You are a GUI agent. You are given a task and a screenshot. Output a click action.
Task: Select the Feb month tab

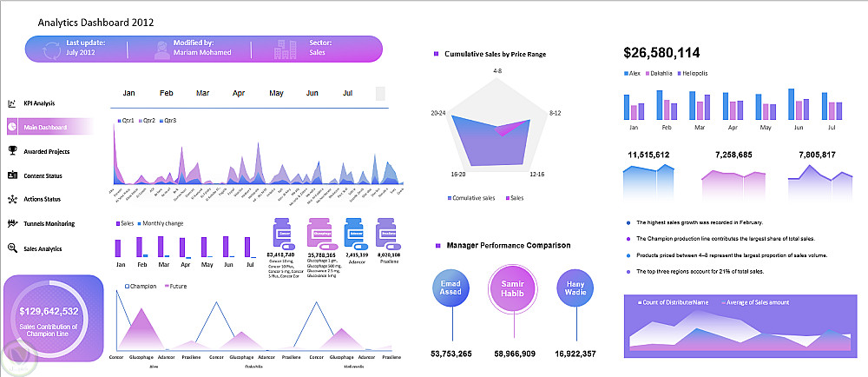pos(166,93)
